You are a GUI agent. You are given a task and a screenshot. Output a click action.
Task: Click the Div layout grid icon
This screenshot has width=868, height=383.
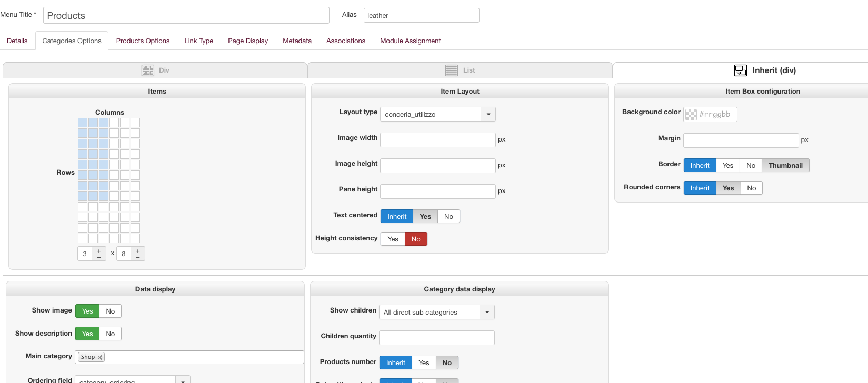147,70
